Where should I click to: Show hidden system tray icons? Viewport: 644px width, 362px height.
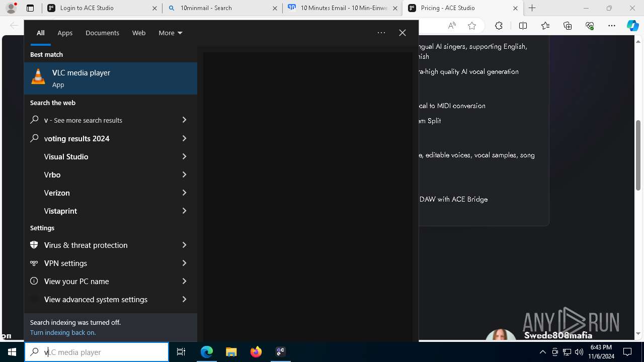(x=542, y=352)
